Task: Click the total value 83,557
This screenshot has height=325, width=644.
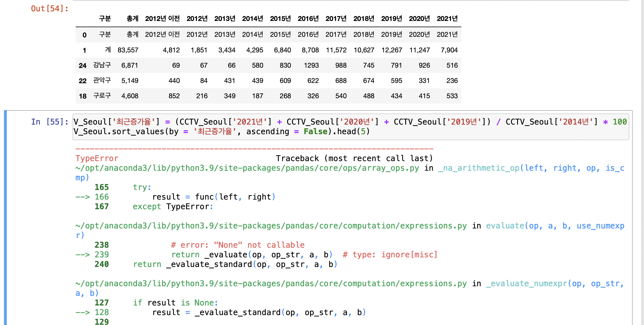Action: [x=128, y=50]
